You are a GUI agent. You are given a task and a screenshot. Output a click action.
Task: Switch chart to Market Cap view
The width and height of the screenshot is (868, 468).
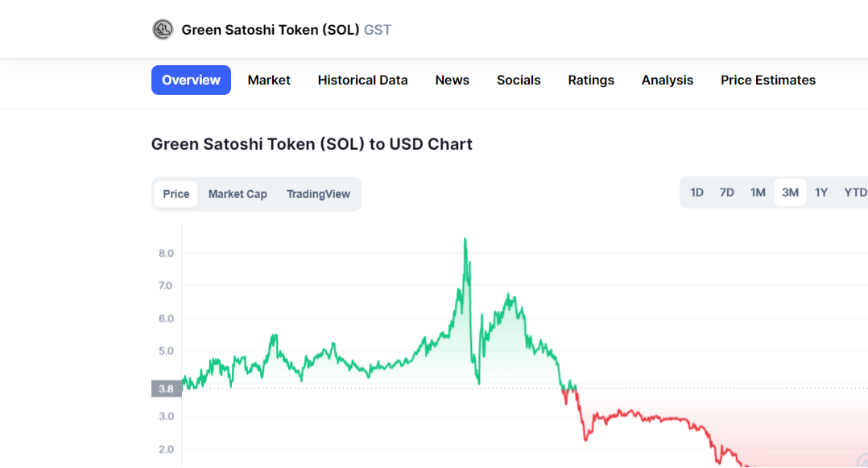(x=238, y=194)
